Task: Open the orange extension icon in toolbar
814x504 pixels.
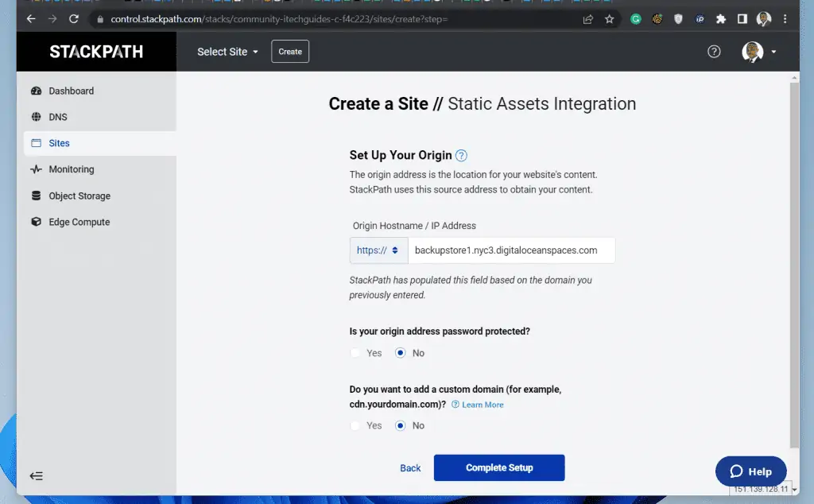Action: (657, 19)
